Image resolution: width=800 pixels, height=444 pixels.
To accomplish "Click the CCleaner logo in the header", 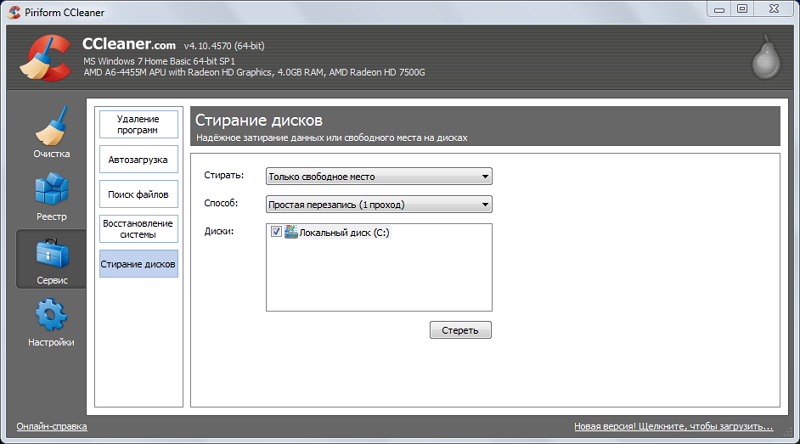I will pyautogui.click(x=43, y=59).
